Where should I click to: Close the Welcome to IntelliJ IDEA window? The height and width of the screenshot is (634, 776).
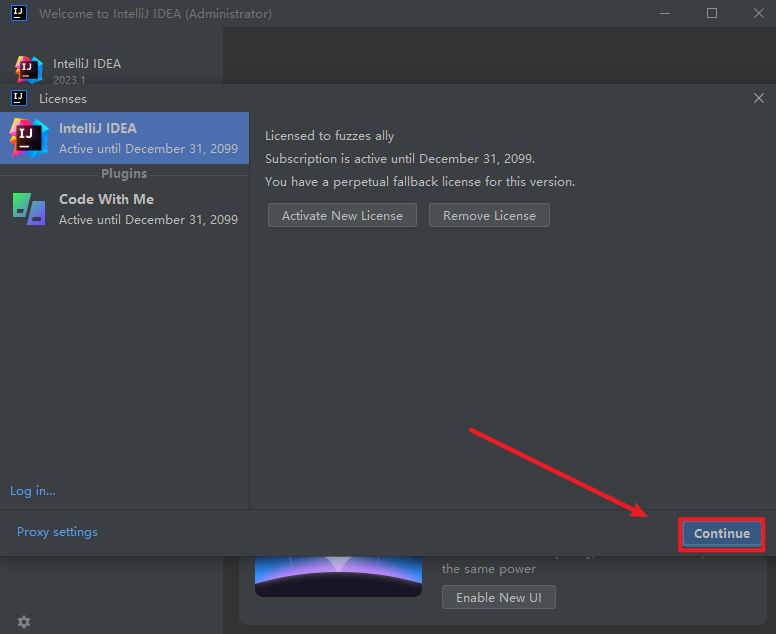(x=759, y=13)
